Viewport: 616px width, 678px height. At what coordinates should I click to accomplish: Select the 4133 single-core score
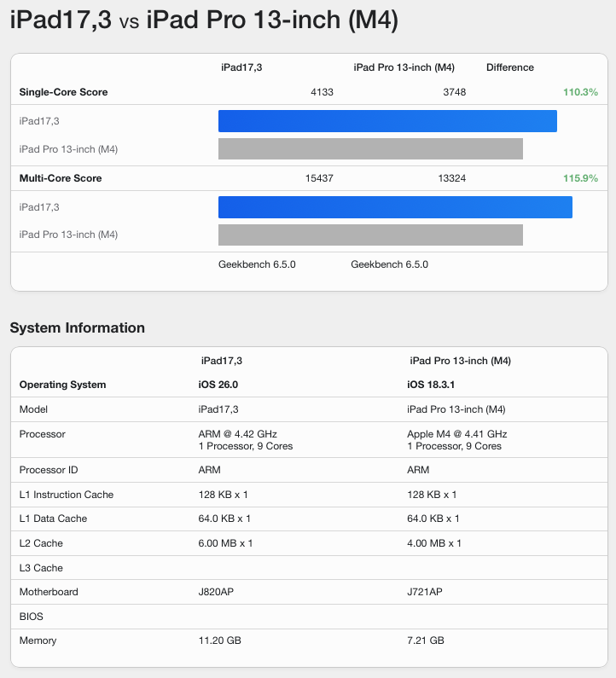coord(322,92)
